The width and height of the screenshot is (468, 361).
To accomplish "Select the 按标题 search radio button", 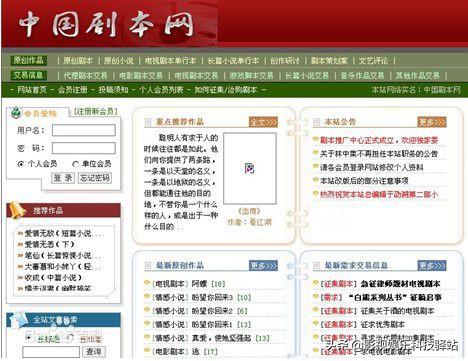I will click(29, 338).
